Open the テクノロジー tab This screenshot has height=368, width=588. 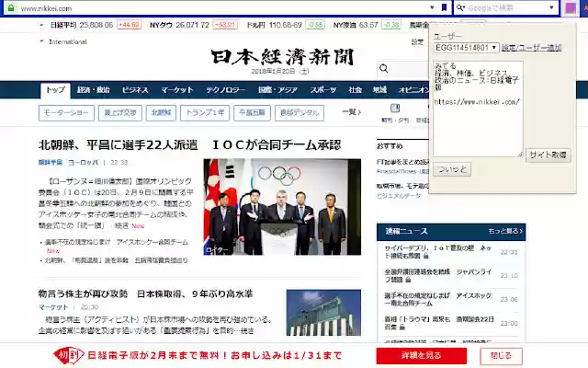[x=225, y=90]
